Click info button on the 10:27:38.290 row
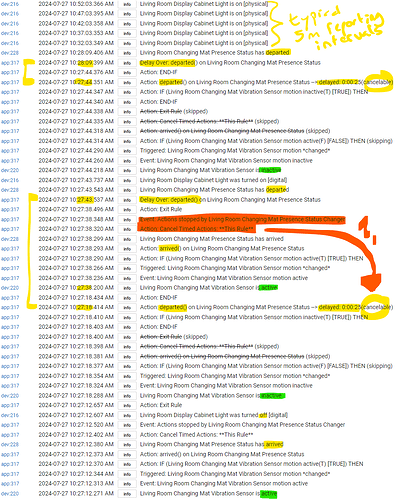The image size is (407, 500). coord(127,259)
